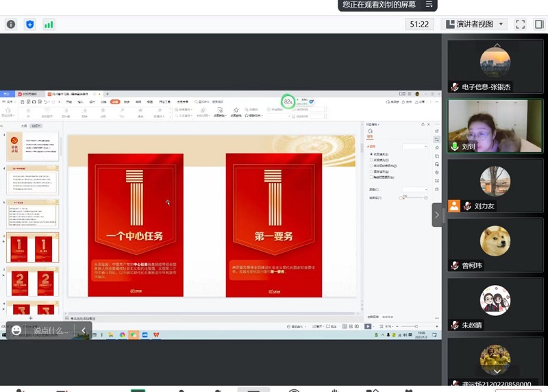
Task: Open the emoji reaction picker
Action: (16, 330)
